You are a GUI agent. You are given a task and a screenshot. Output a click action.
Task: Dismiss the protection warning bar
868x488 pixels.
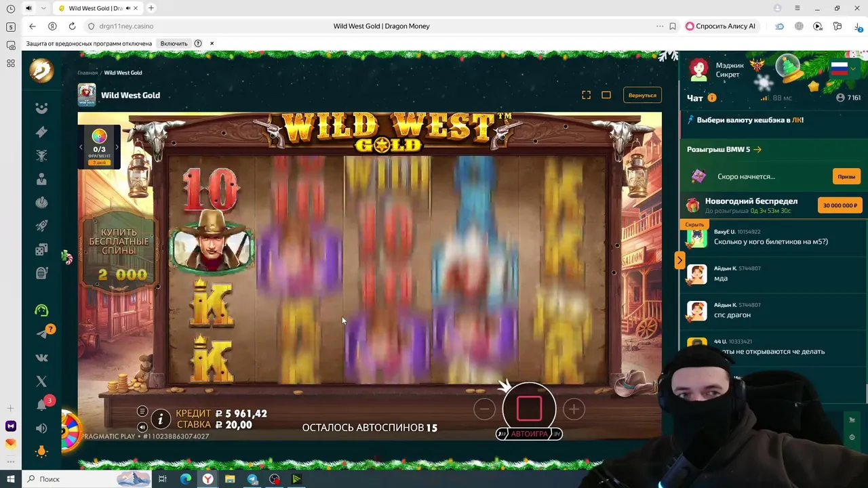212,43
